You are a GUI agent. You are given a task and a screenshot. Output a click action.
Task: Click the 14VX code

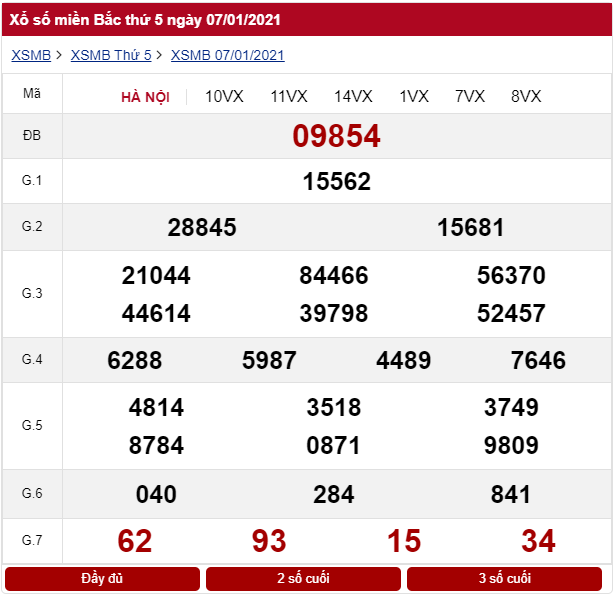353,97
